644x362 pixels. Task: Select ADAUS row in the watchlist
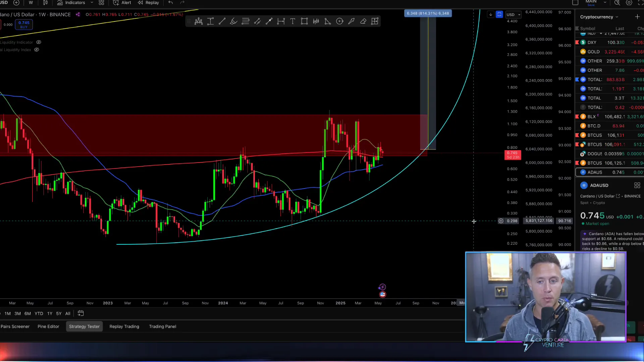click(x=609, y=172)
